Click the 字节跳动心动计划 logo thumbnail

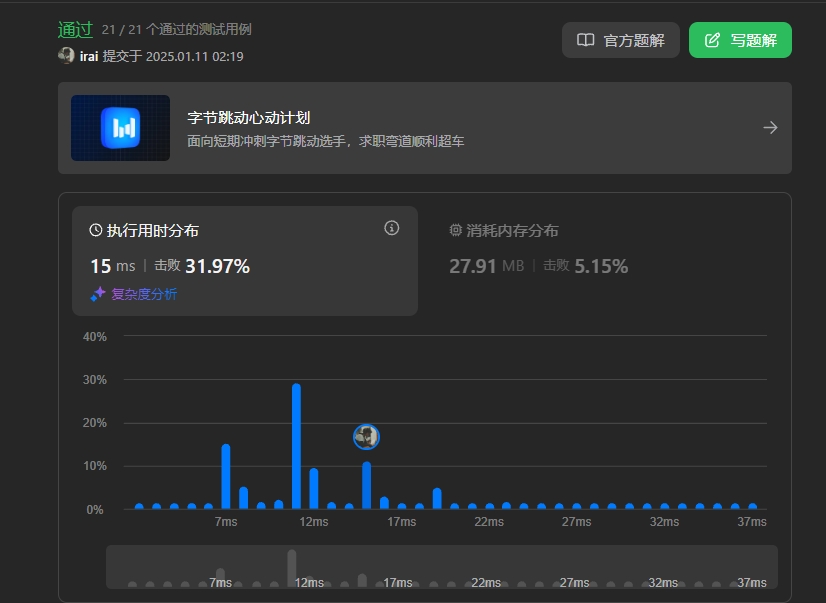tap(120, 128)
